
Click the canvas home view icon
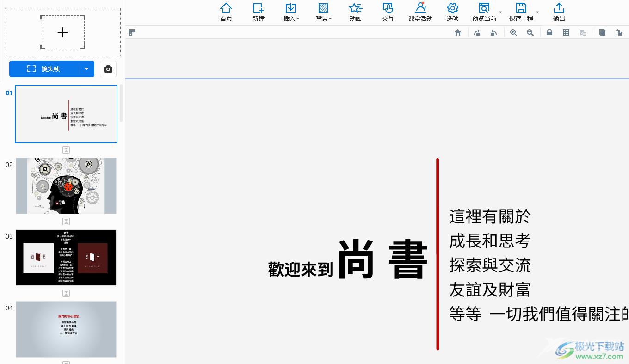pyautogui.click(x=458, y=32)
